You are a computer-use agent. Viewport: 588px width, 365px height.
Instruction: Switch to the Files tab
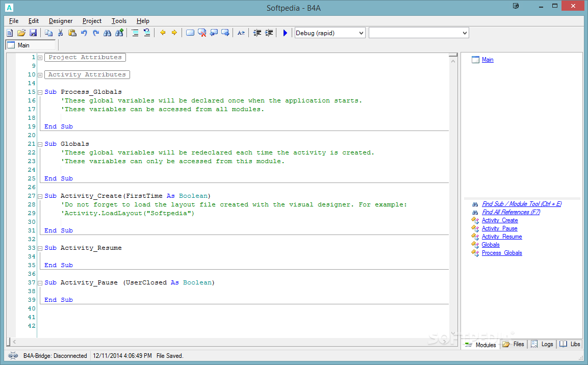click(514, 345)
